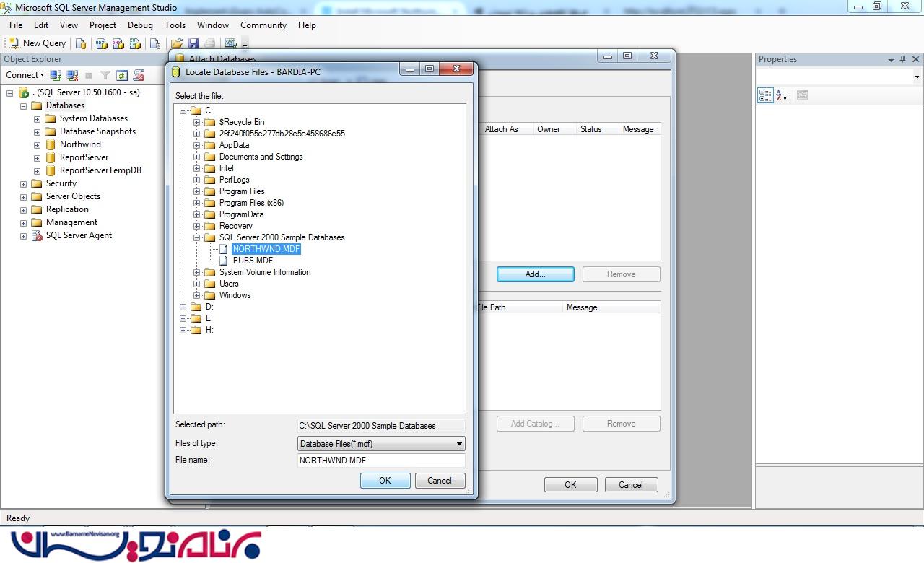Select the NORTHWND.MDF file
This screenshot has width=924, height=563.
[266, 249]
